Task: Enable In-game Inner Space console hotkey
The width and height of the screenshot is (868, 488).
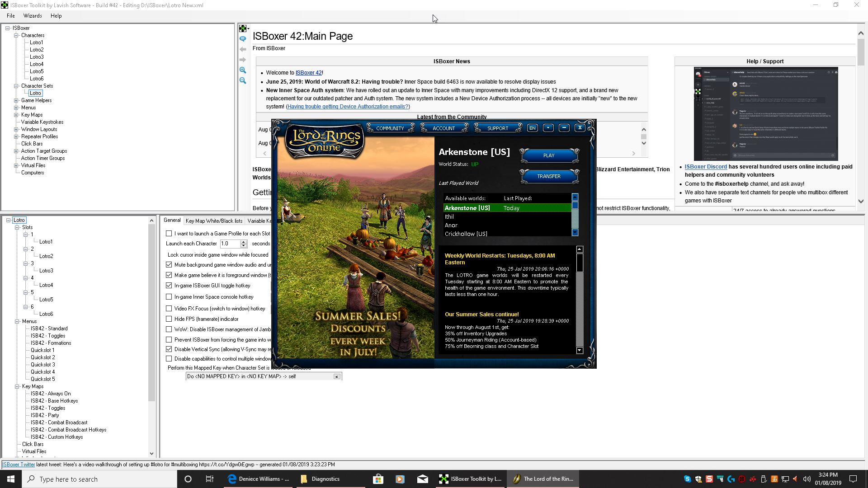Action: point(169,297)
